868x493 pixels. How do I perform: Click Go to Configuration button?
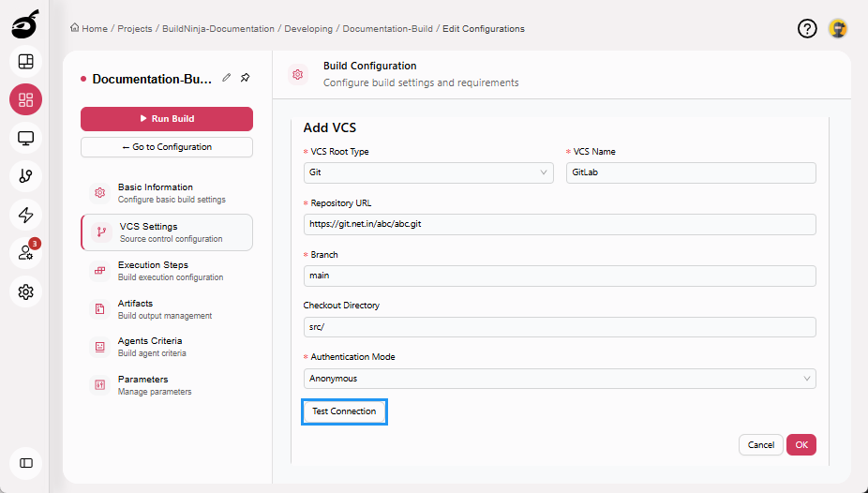(167, 147)
